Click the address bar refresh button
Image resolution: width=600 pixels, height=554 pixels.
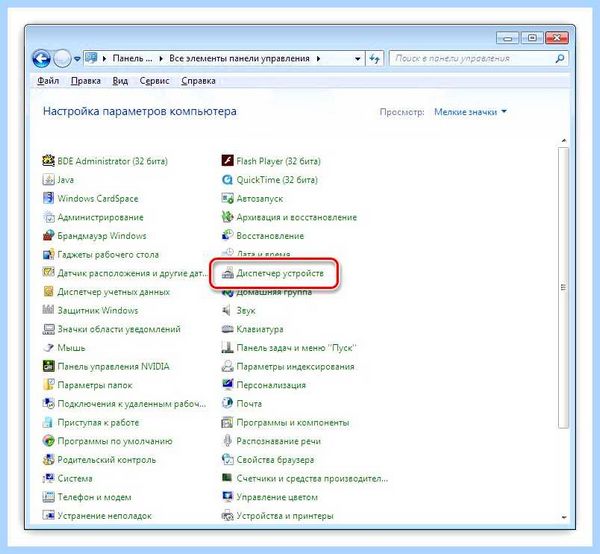click(375, 59)
